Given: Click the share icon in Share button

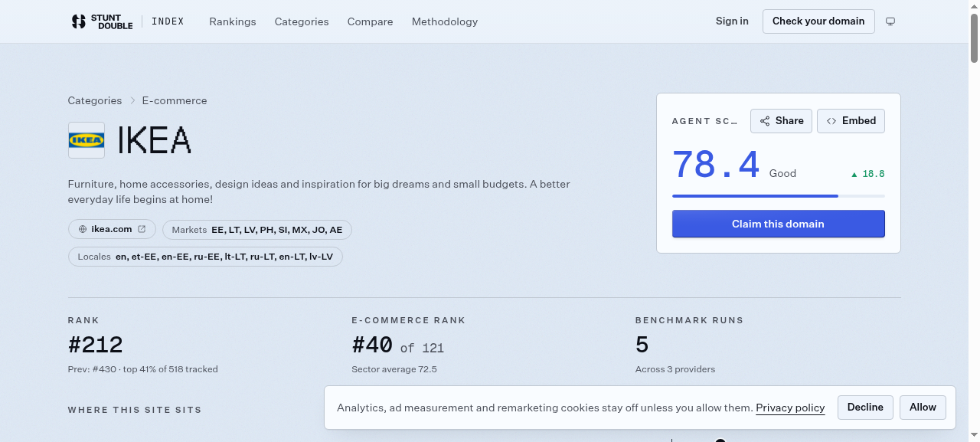Looking at the screenshot, I should tap(765, 121).
